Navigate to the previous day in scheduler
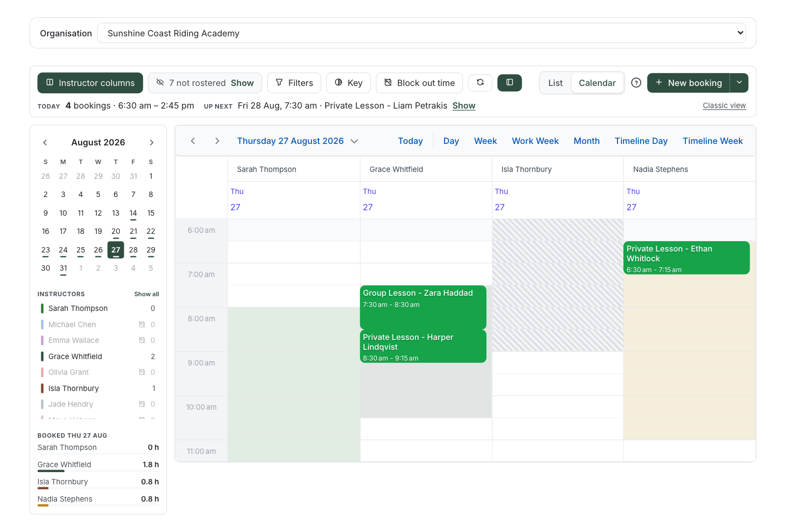 193,141
